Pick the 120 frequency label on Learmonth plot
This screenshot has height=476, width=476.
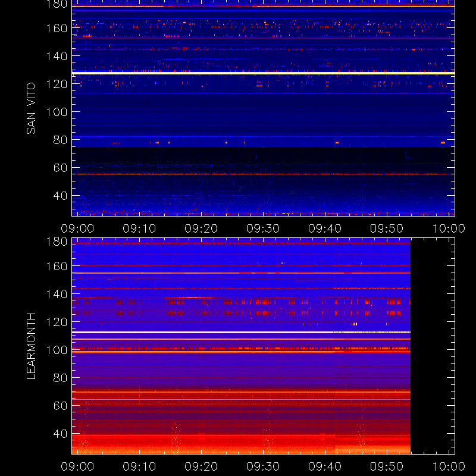[57, 322]
